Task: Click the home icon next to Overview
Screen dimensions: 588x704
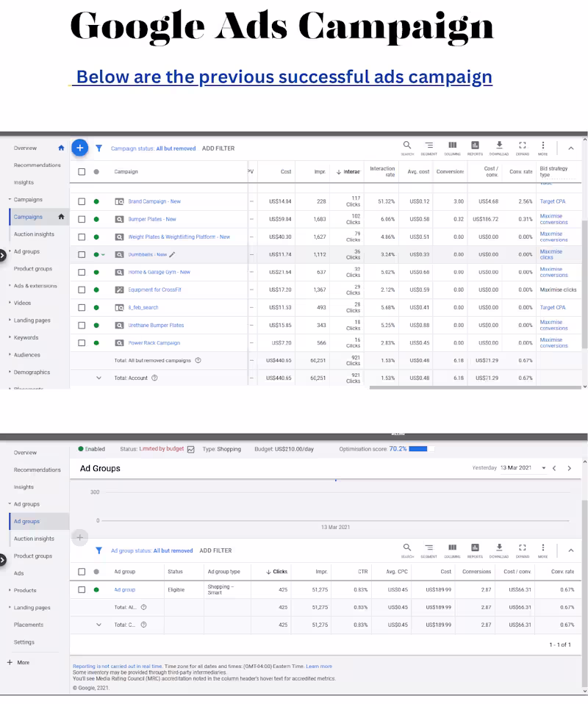Action: 61,148
